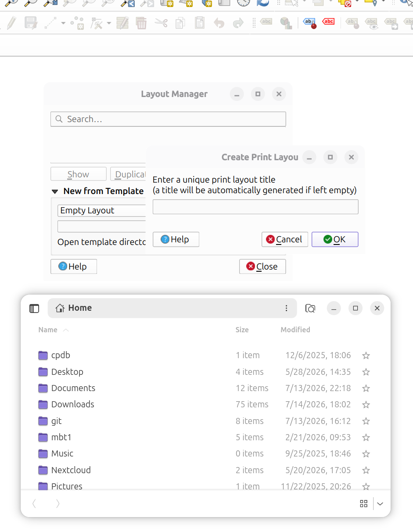Toggle Highlight Pinned Labels icon
The width and height of the screenshot is (413, 532).
(x=310, y=22)
